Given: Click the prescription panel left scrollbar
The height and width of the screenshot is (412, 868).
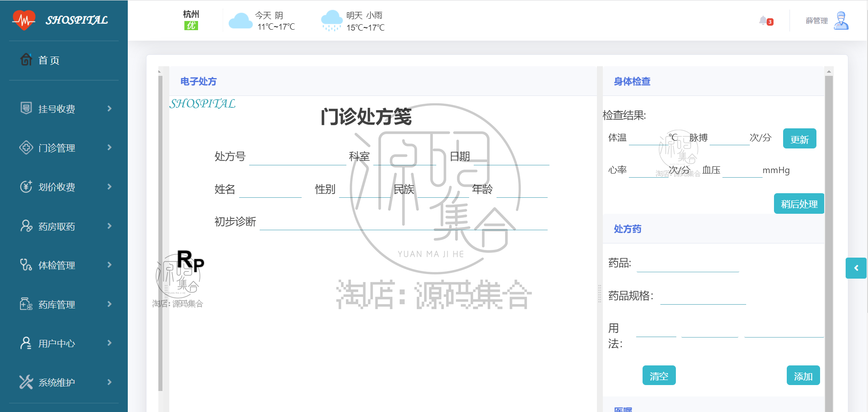Looking at the screenshot, I should tap(160, 233).
